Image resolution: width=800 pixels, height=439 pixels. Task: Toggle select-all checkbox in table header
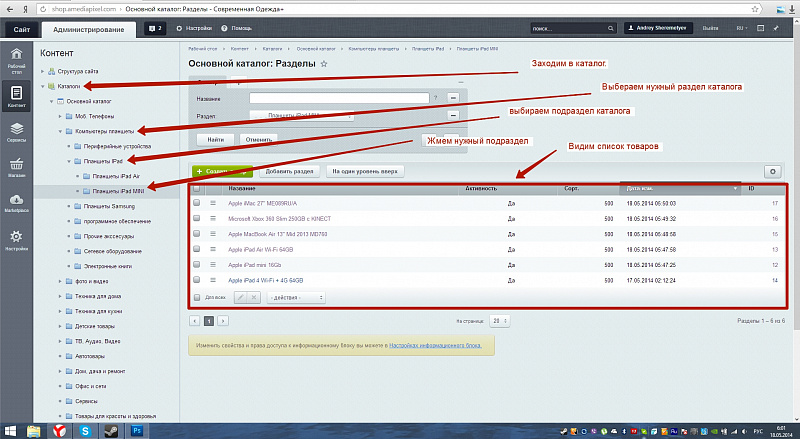(x=196, y=189)
